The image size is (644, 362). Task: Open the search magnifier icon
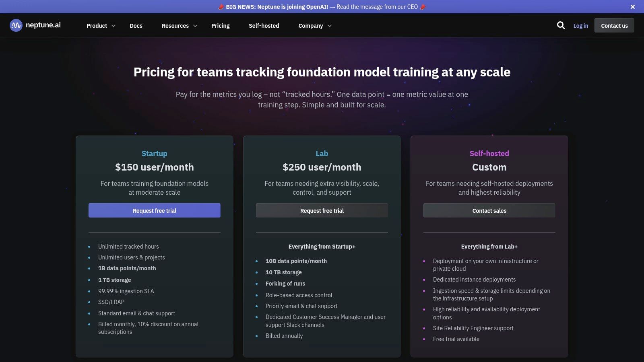click(561, 25)
